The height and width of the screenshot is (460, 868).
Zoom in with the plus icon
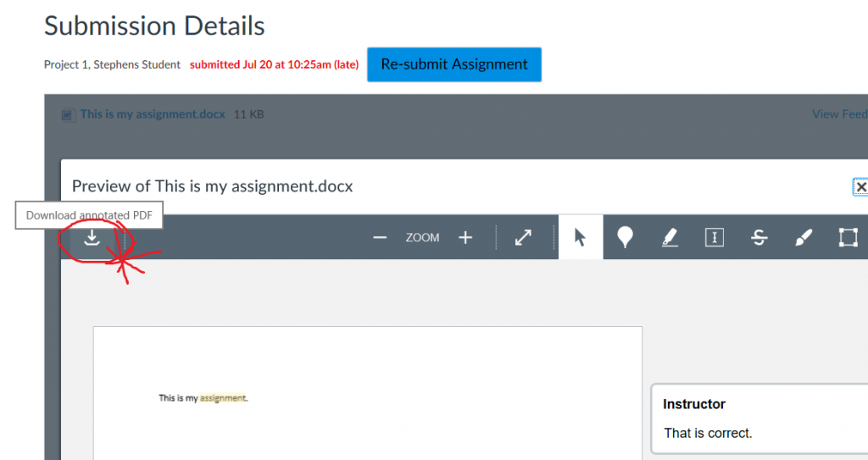coord(465,238)
